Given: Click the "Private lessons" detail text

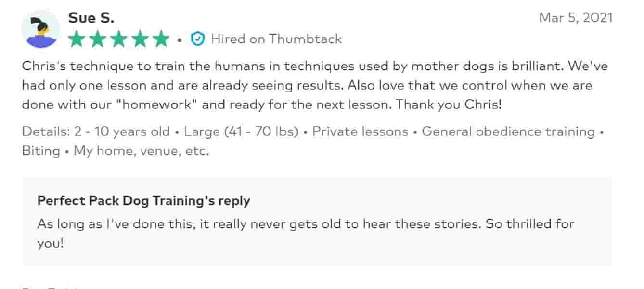Looking at the screenshot, I should (x=360, y=131).
